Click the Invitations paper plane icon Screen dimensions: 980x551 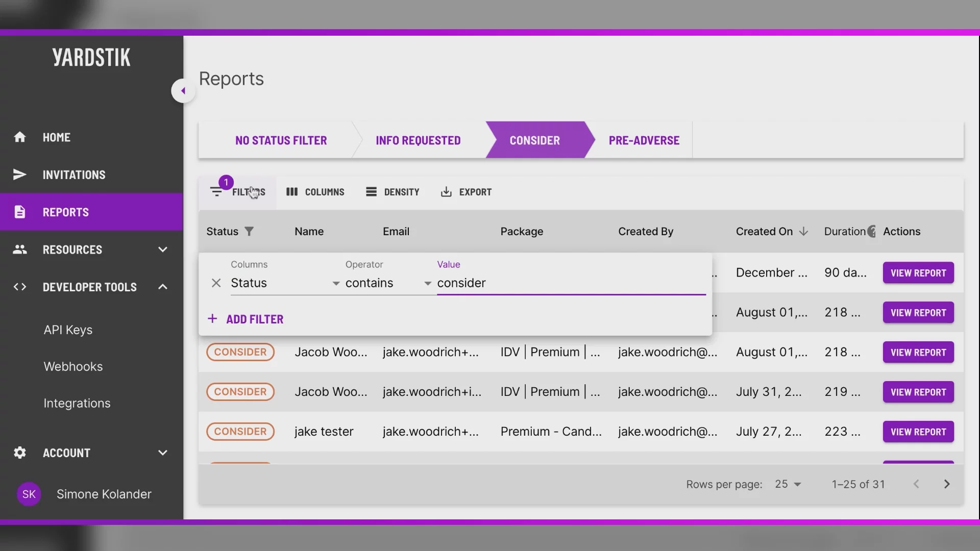[x=20, y=174]
